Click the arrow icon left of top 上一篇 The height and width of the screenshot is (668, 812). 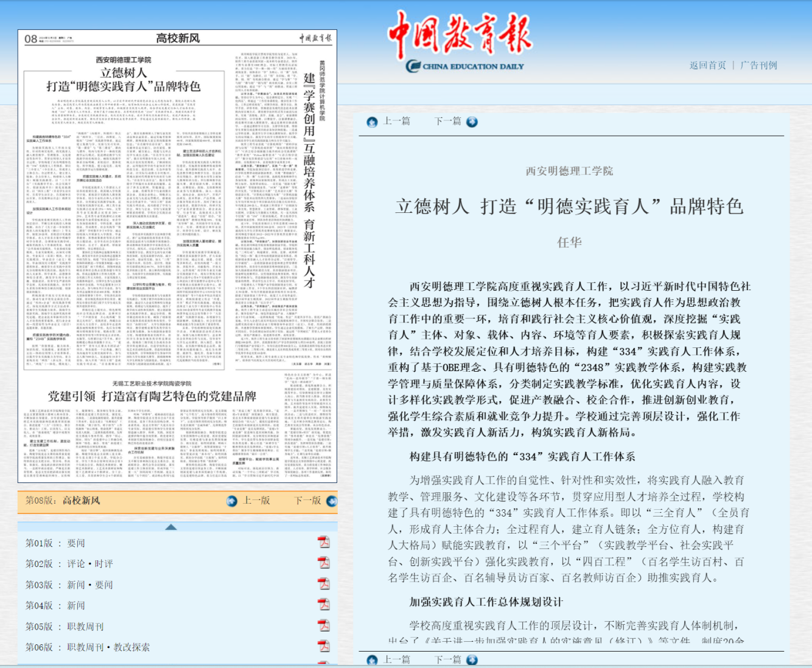click(x=372, y=122)
